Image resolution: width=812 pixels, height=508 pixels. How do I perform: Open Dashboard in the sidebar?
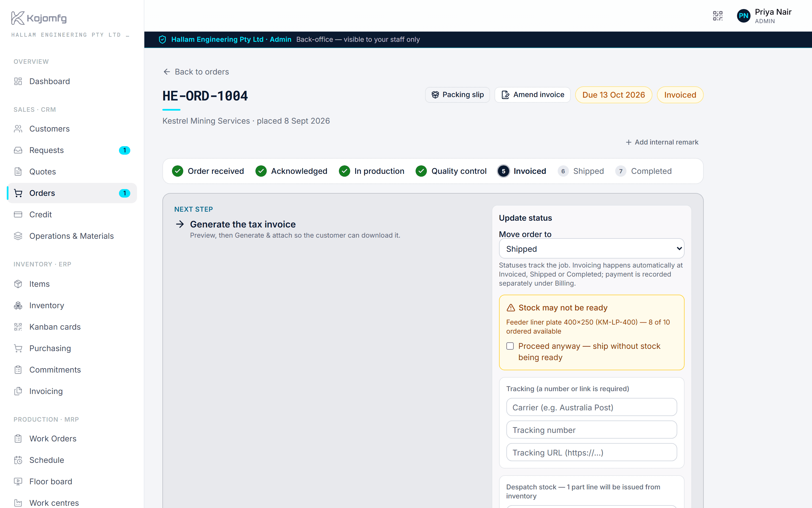pyautogui.click(x=72, y=81)
